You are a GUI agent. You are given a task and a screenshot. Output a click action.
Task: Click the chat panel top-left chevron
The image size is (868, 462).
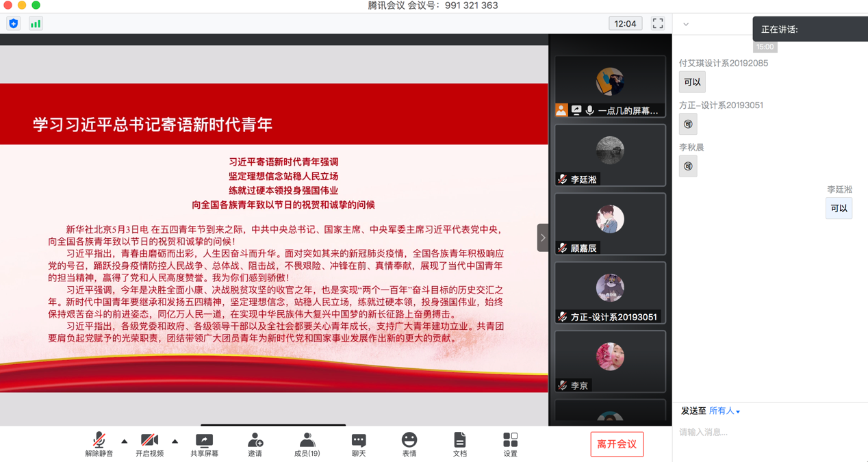686,25
